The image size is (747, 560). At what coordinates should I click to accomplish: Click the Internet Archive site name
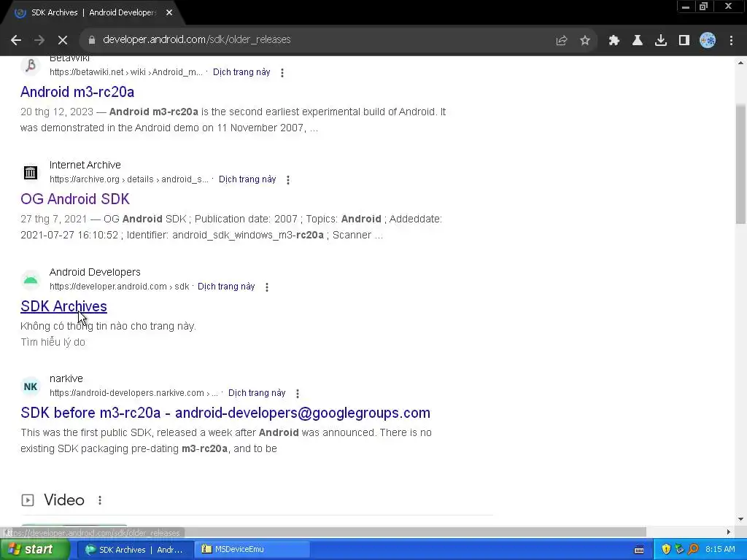coord(85,166)
